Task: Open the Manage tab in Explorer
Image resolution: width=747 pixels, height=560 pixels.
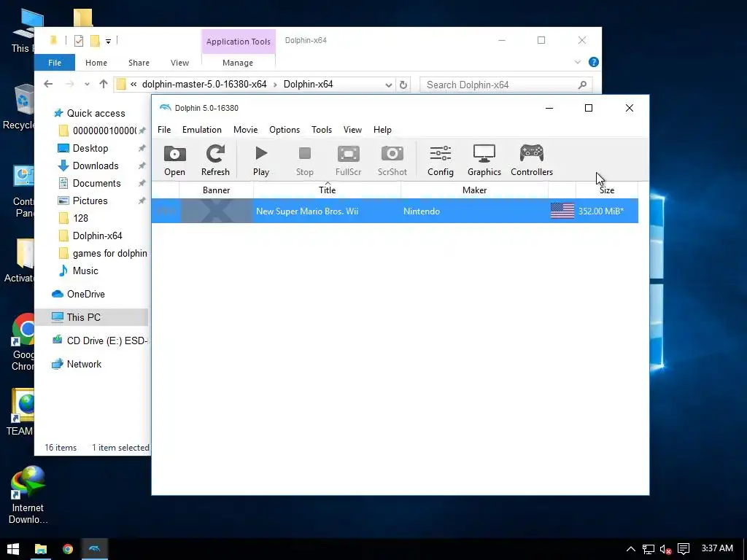Action: pos(238,63)
